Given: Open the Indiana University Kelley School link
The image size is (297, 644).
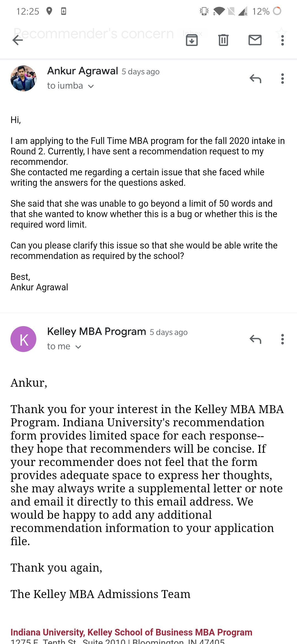Looking at the screenshot, I should (x=131, y=632).
